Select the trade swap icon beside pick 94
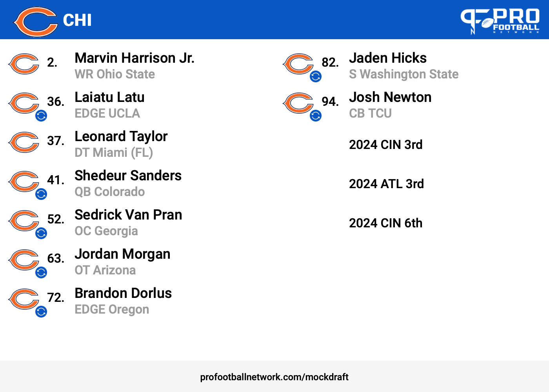Image resolution: width=549 pixels, height=392 pixels. click(x=316, y=116)
